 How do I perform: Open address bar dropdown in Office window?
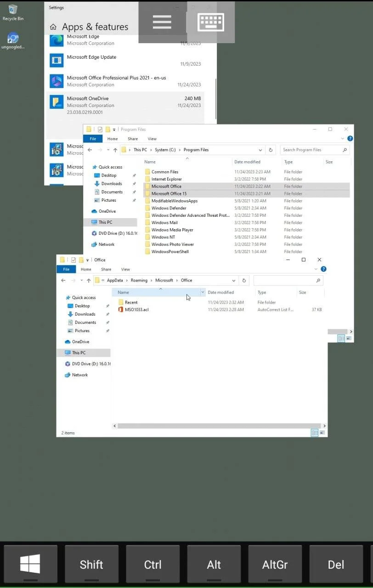point(234,280)
